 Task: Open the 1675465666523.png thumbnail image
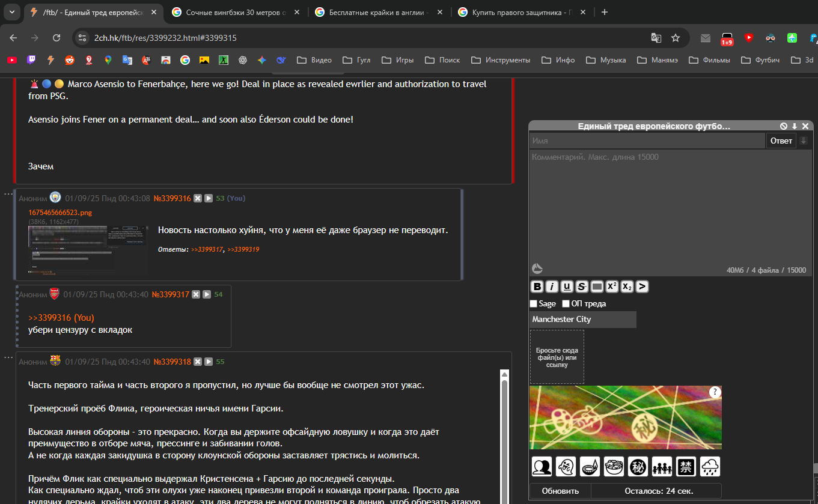pos(88,249)
